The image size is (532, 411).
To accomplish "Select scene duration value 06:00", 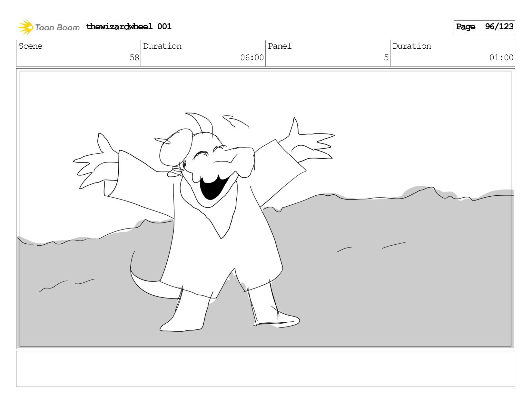I will pos(252,58).
